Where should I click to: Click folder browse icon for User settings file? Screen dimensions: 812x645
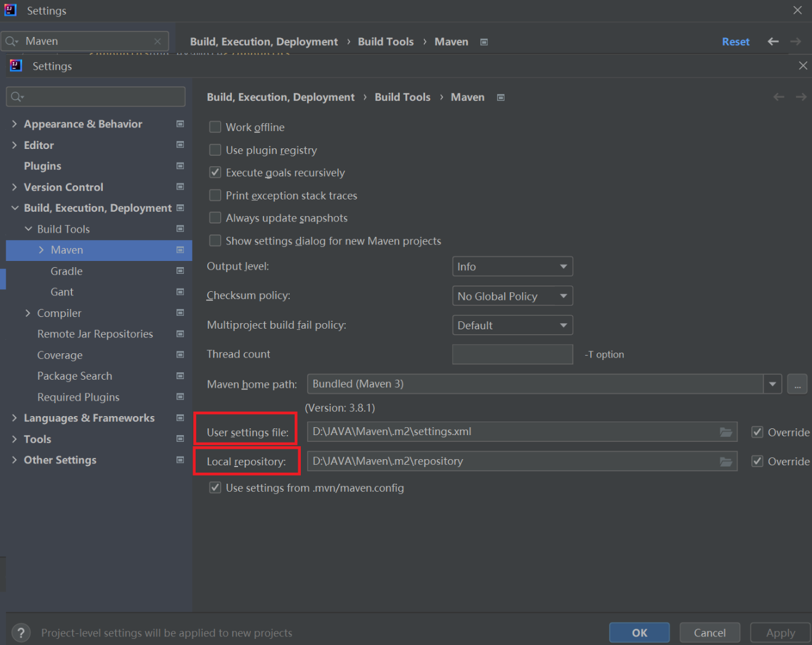click(726, 432)
